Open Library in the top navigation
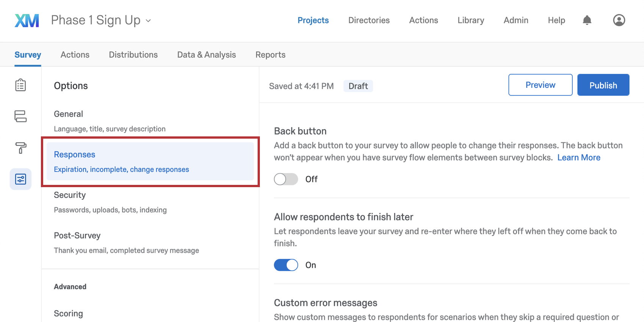644x322 pixels. [x=470, y=20]
